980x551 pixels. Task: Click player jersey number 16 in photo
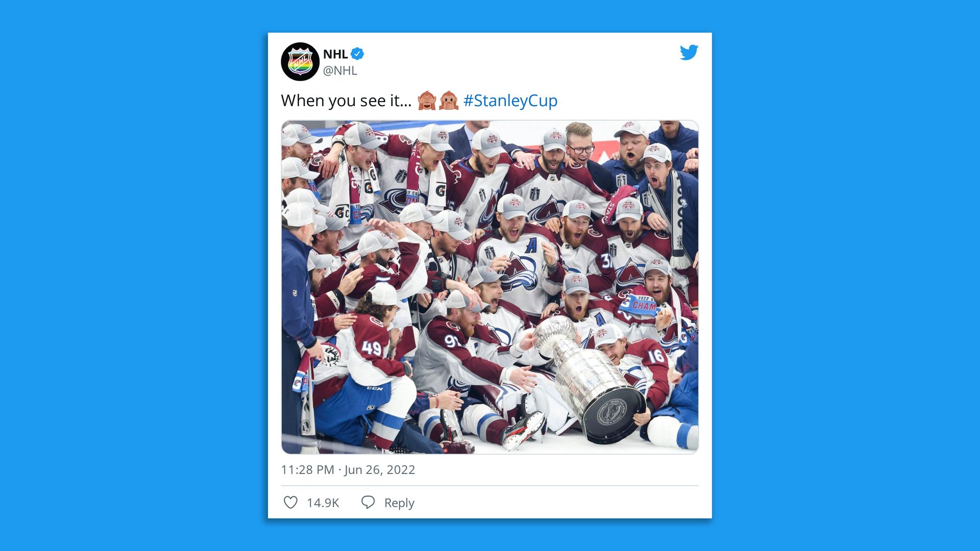[x=656, y=356]
